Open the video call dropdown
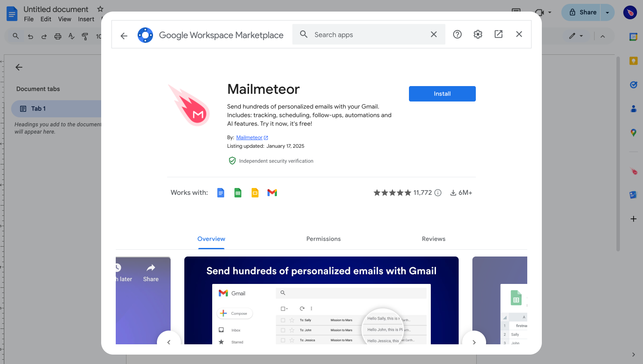The height and width of the screenshot is (364, 643). pyautogui.click(x=550, y=12)
